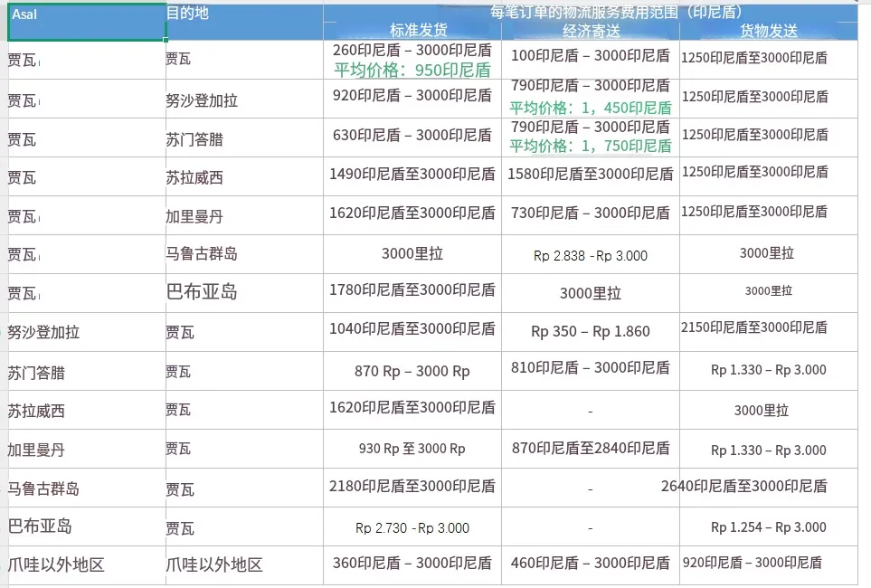Image resolution: width=871 pixels, height=588 pixels.
Task: Click the 360印尼盾 – 3000印尼盾 cell
Action: click(x=412, y=563)
